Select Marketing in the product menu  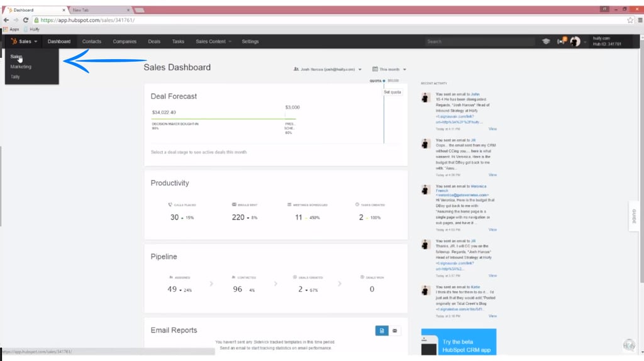point(21,67)
